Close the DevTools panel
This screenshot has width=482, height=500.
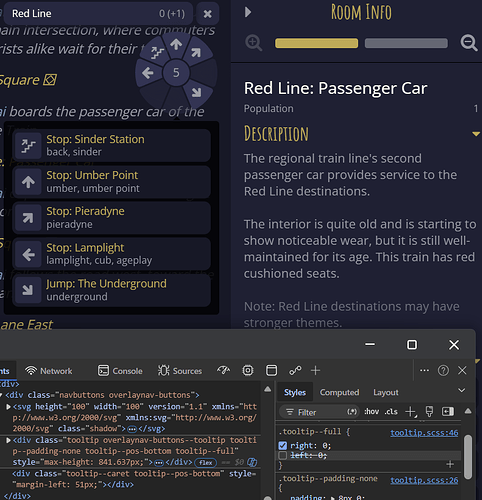pos(462,370)
